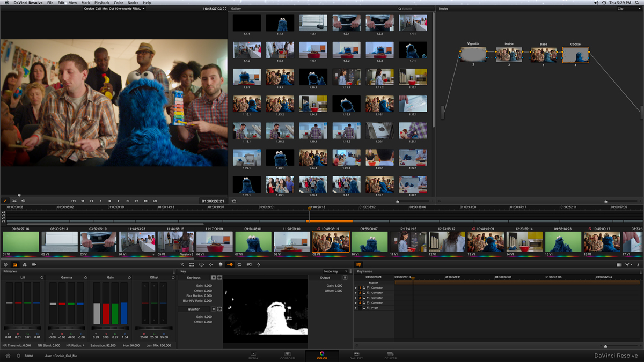Open the Playback menu
This screenshot has width=644, height=362.
click(x=102, y=3)
